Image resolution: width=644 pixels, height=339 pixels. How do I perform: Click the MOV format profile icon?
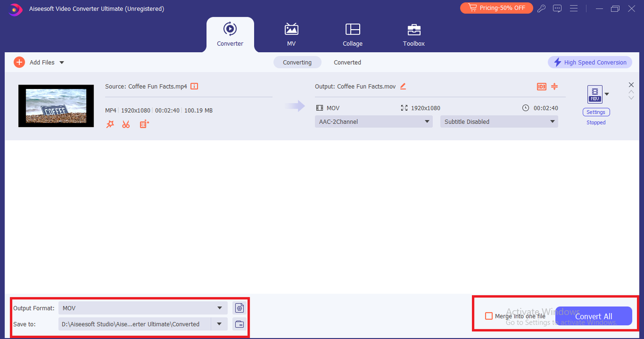(595, 94)
